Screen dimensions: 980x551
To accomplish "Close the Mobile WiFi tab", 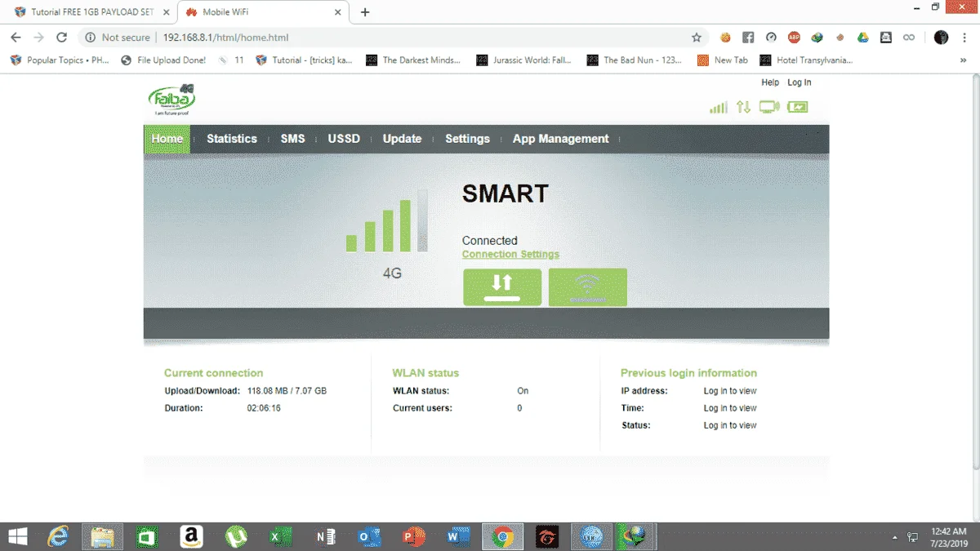I will tap(337, 12).
